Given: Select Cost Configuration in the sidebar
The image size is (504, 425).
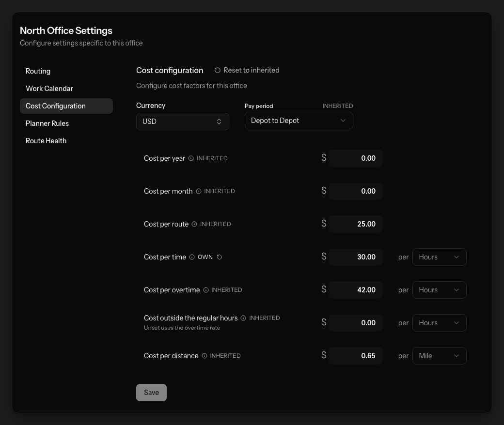Looking at the screenshot, I should pyautogui.click(x=66, y=106).
